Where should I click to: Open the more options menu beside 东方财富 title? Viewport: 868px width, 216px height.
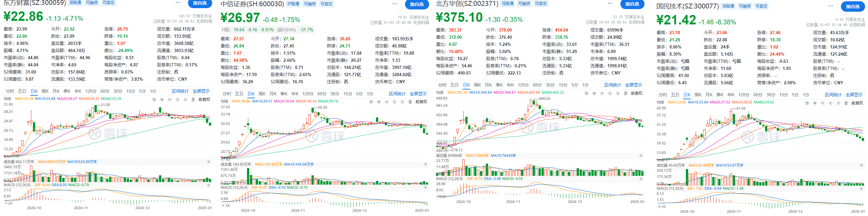pos(178,3)
